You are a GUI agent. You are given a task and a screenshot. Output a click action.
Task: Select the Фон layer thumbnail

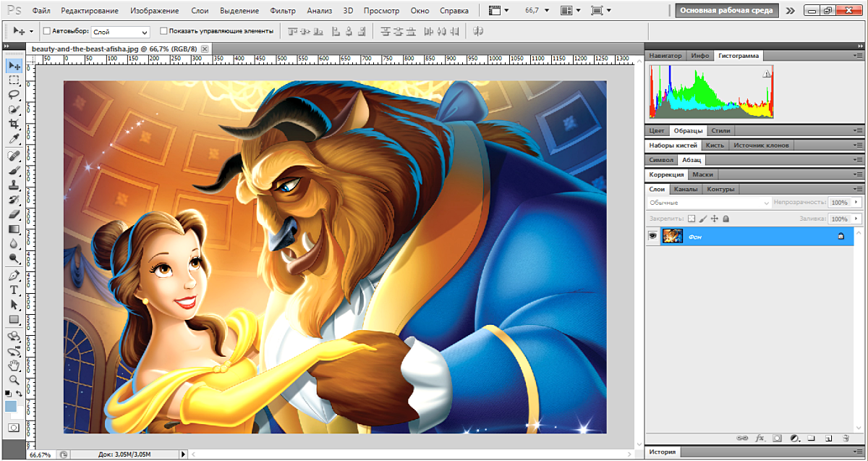point(673,236)
